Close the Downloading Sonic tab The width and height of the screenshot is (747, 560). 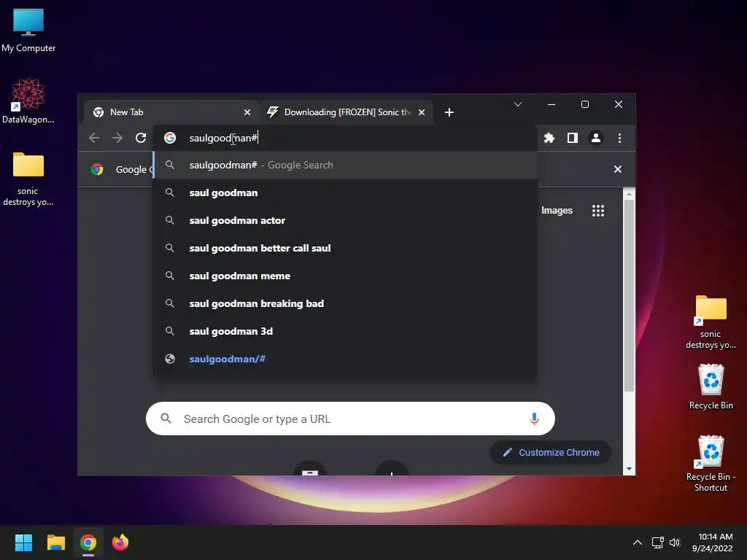click(422, 112)
